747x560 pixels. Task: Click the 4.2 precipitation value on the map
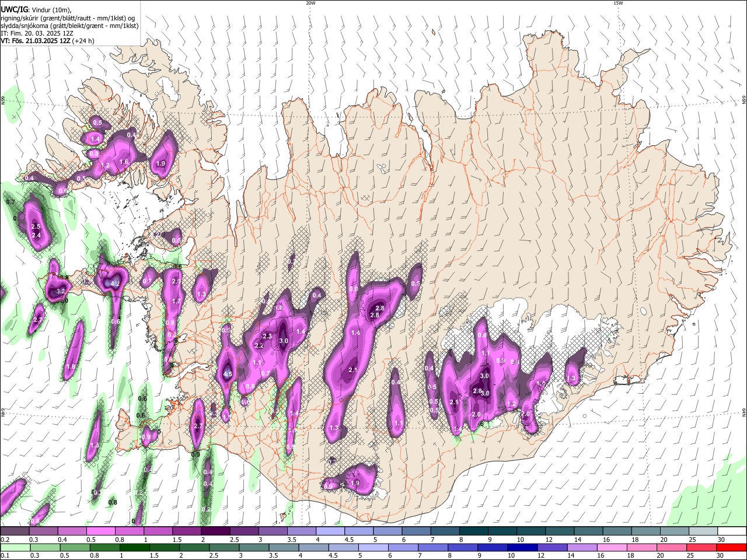115,284
